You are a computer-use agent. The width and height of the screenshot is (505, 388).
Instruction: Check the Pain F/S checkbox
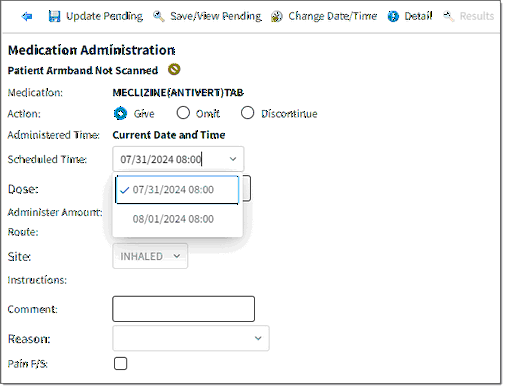coord(120,363)
